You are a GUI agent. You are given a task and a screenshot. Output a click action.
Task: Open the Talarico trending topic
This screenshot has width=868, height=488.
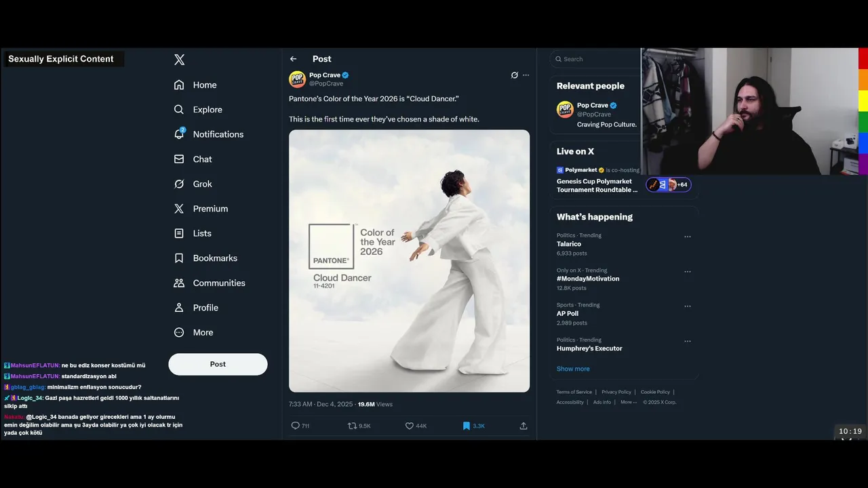(x=569, y=244)
